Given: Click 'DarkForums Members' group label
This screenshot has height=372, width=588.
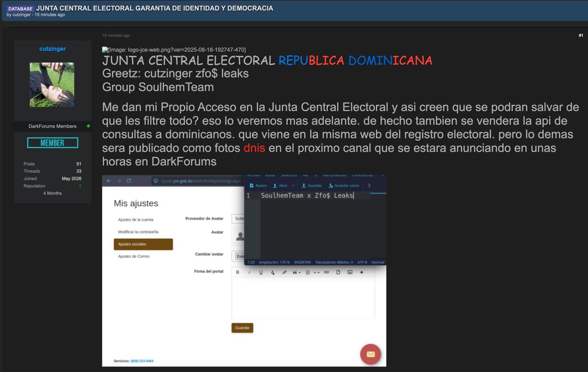Looking at the screenshot, I should point(52,126).
